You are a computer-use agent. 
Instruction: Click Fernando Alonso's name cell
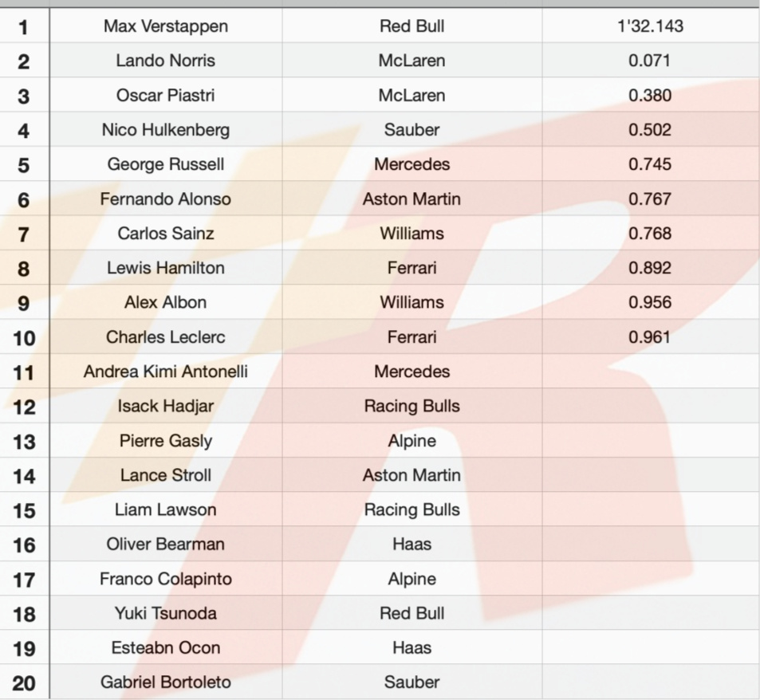coord(166,199)
